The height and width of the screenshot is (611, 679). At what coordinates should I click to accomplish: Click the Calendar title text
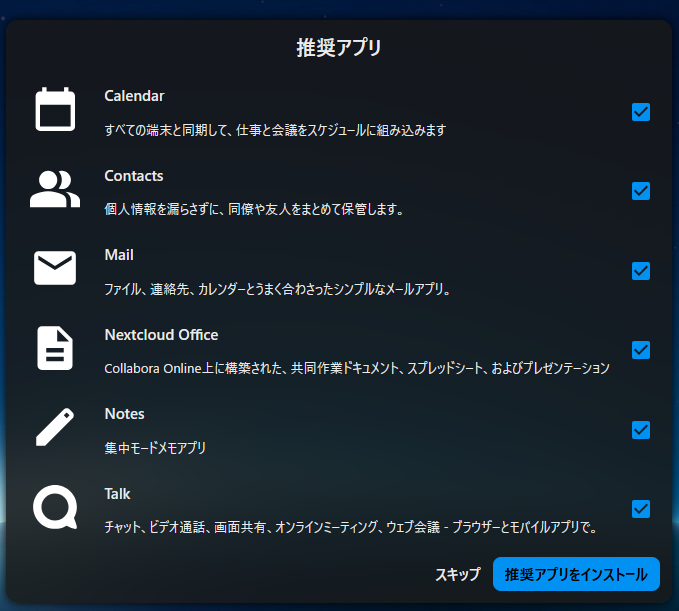(134, 96)
